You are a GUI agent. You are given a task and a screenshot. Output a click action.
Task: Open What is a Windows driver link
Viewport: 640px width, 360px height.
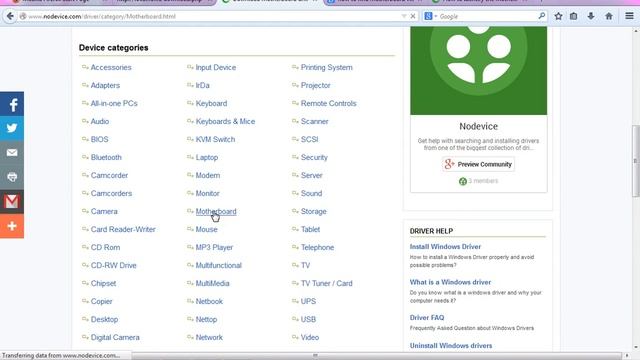[x=450, y=282]
